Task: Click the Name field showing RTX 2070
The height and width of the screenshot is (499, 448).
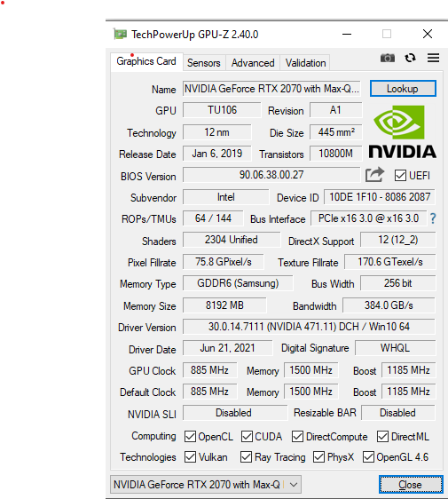Action: click(x=271, y=89)
